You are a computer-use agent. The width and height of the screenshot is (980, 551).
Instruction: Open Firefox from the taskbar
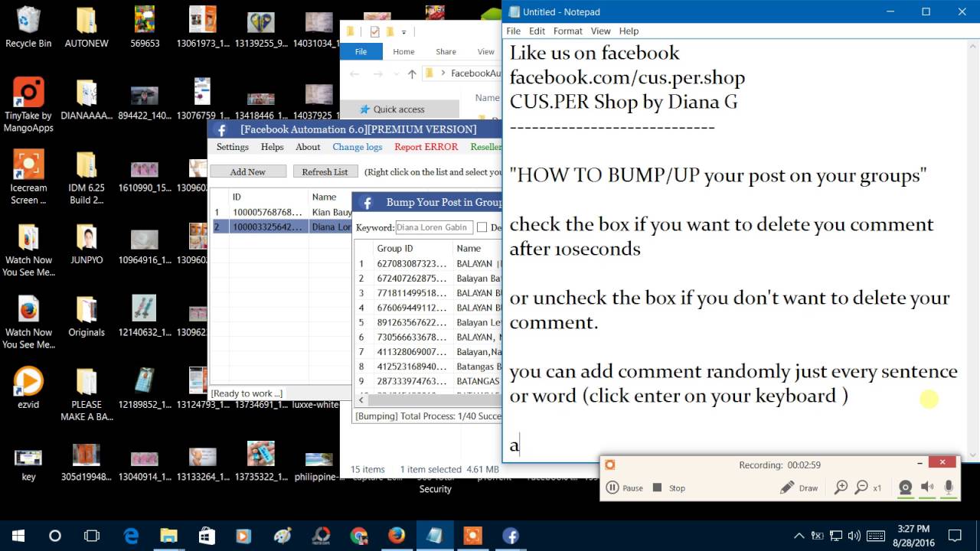tap(397, 536)
